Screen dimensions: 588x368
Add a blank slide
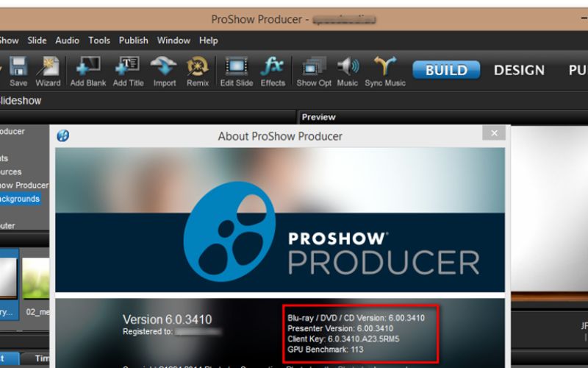click(x=88, y=71)
